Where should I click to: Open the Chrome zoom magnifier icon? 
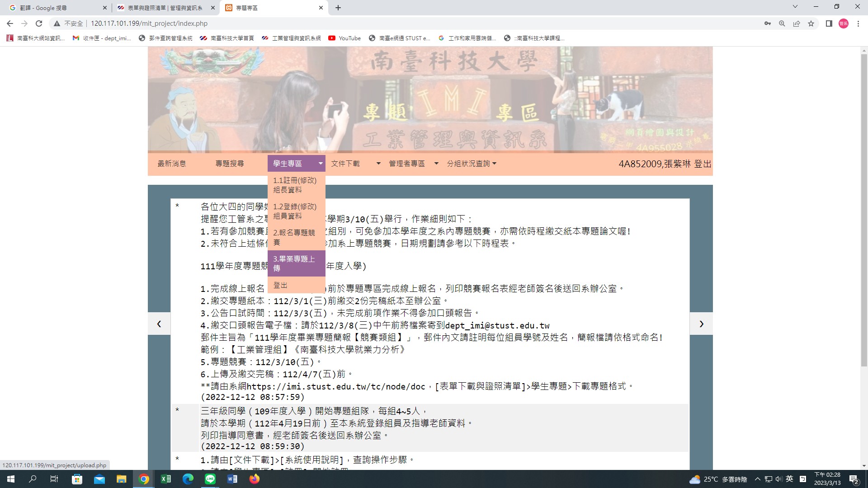tap(782, 23)
